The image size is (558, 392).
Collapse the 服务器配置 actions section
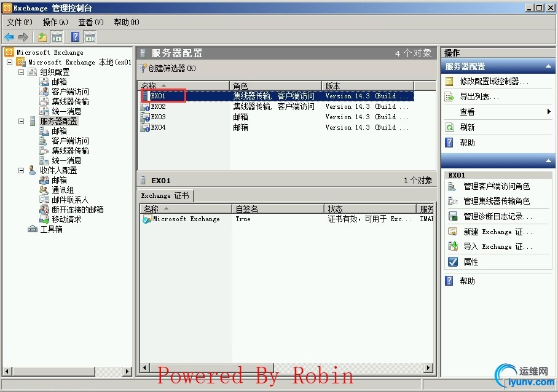[548, 66]
